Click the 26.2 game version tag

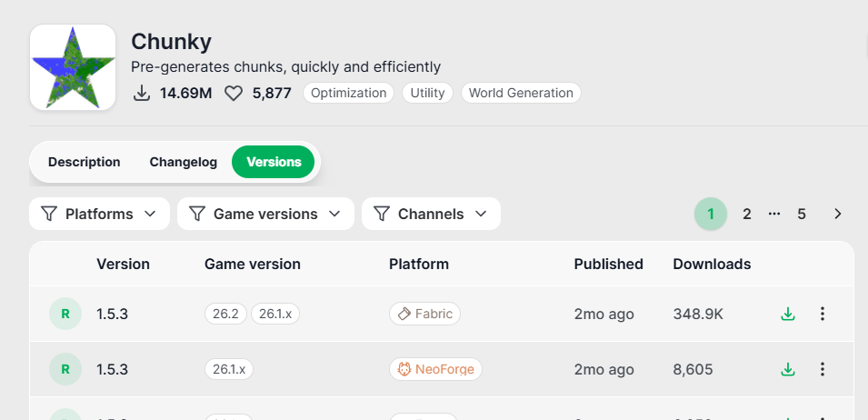click(225, 314)
